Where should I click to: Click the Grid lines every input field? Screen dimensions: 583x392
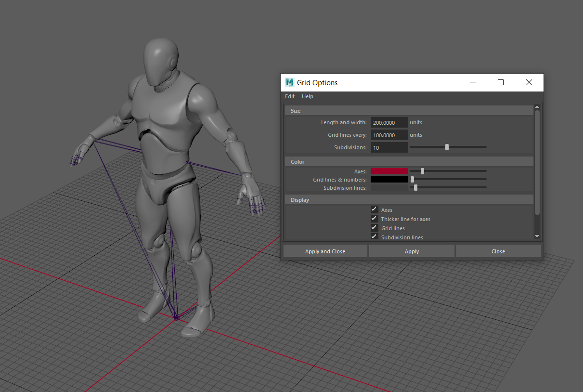click(x=389, y=135)
